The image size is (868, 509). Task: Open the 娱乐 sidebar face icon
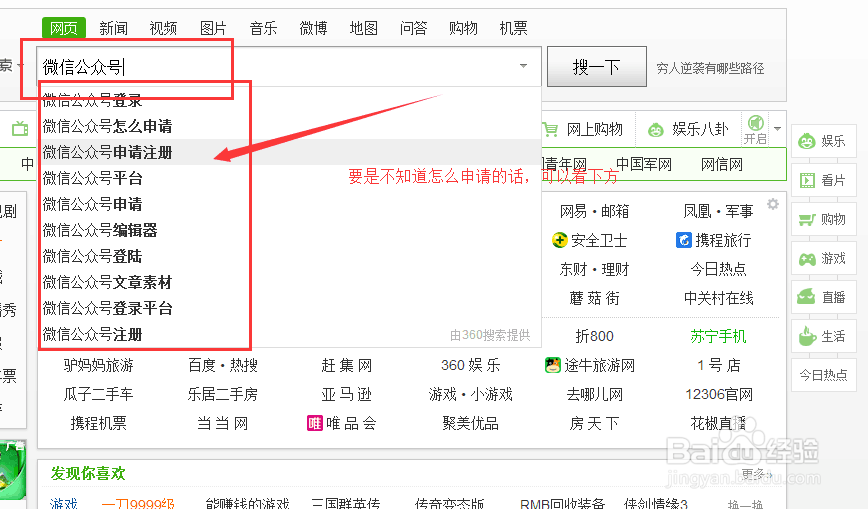(x=807, y=141)
